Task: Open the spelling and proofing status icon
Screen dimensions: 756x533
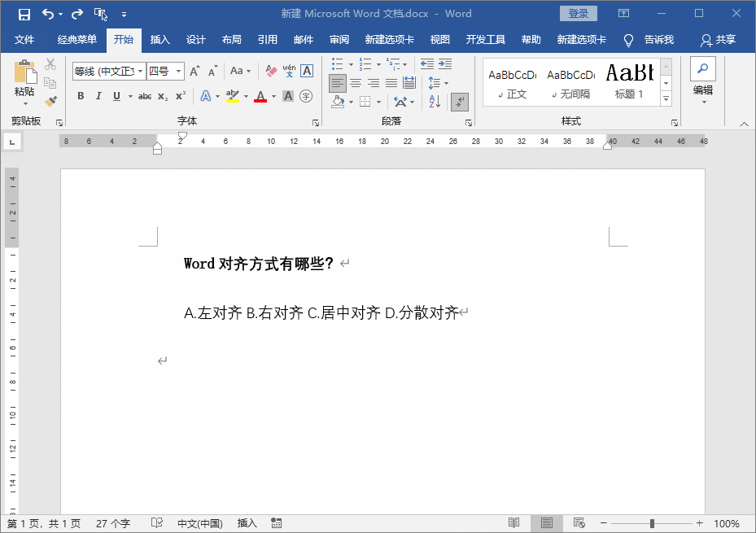Action: 157,523
